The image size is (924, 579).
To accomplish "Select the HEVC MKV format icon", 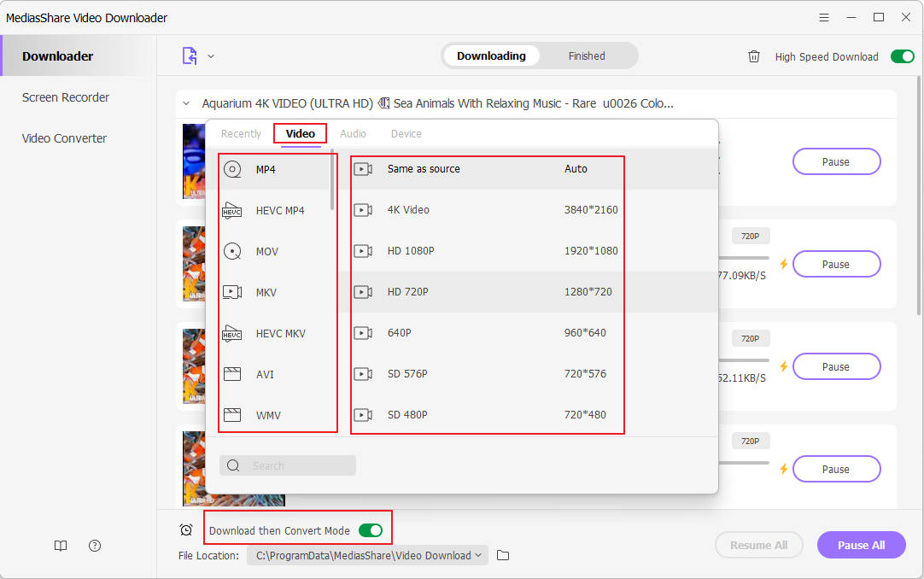I will click(232, 333).
